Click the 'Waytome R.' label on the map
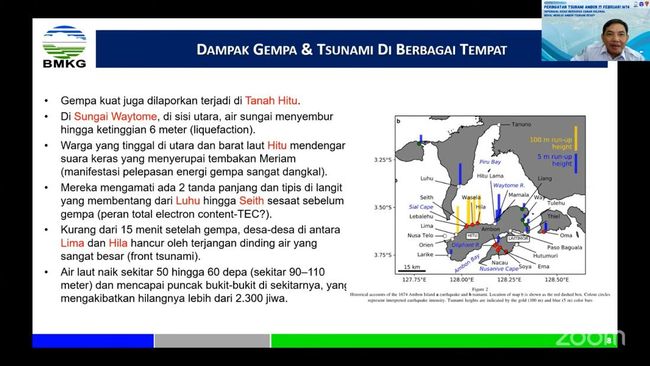 [509, 185]
